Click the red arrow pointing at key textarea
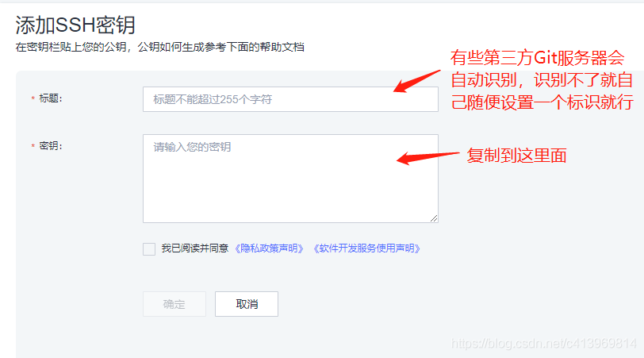 coord(427,158)
